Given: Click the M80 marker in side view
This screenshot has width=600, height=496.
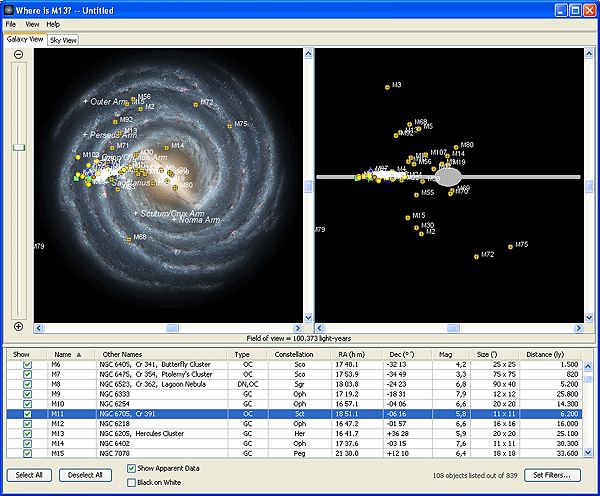Looking at the screenshot, I should coord(456,147).
